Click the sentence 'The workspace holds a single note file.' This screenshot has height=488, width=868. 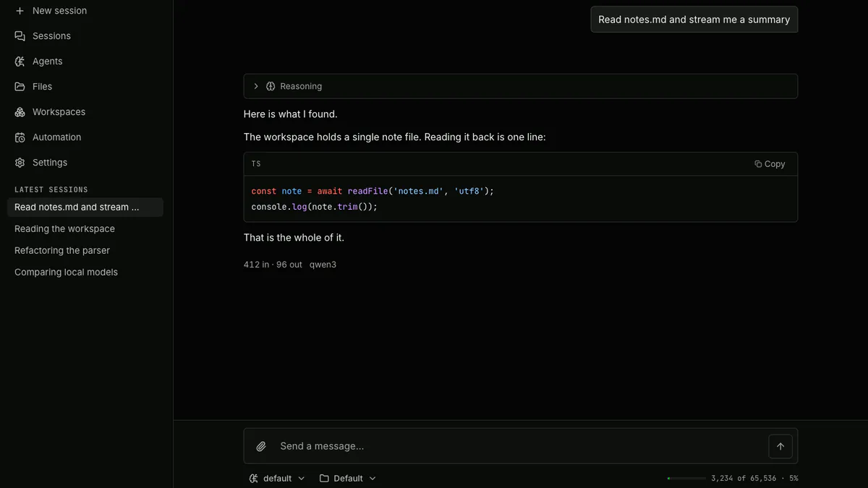pyautogui.click(x=333, y=137)
